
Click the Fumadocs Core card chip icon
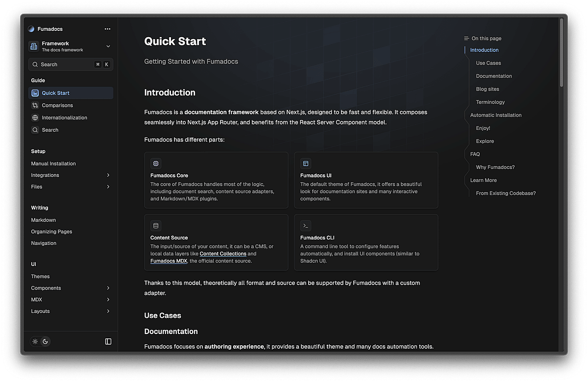(x=156, y=164)
